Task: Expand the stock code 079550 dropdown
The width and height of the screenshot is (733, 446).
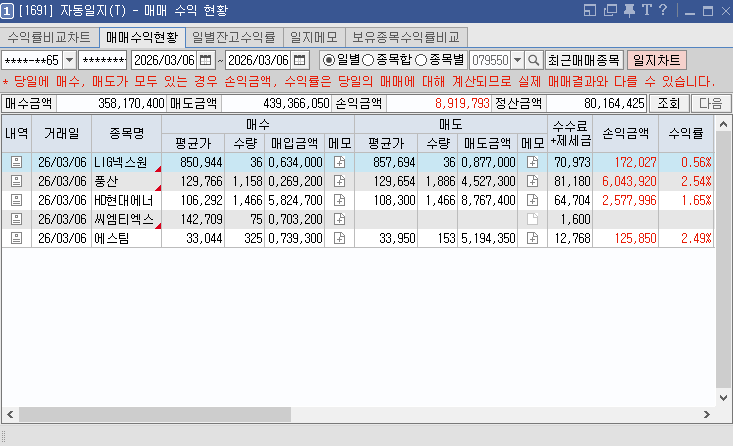Action: (517, 60)
